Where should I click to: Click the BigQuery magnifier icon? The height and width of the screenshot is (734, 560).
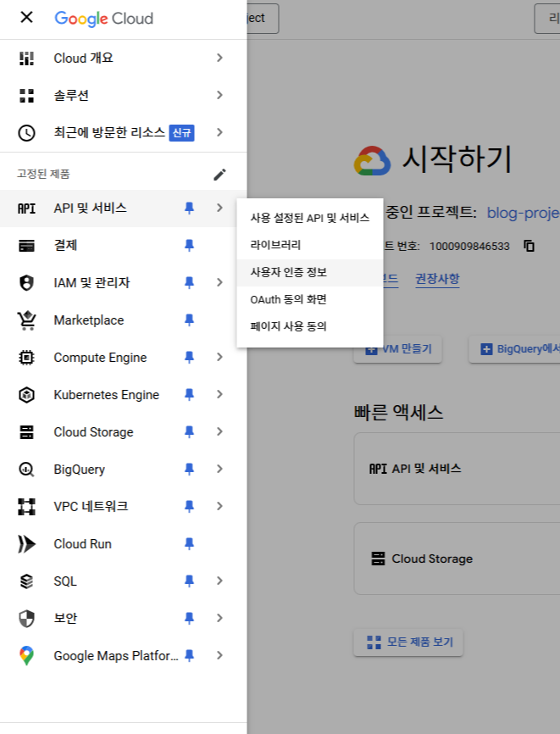tap(26, 469)
